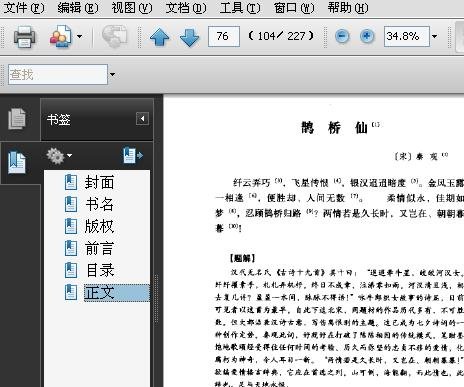Click the bookmark icon beside 版权

(x=71, y=226)
